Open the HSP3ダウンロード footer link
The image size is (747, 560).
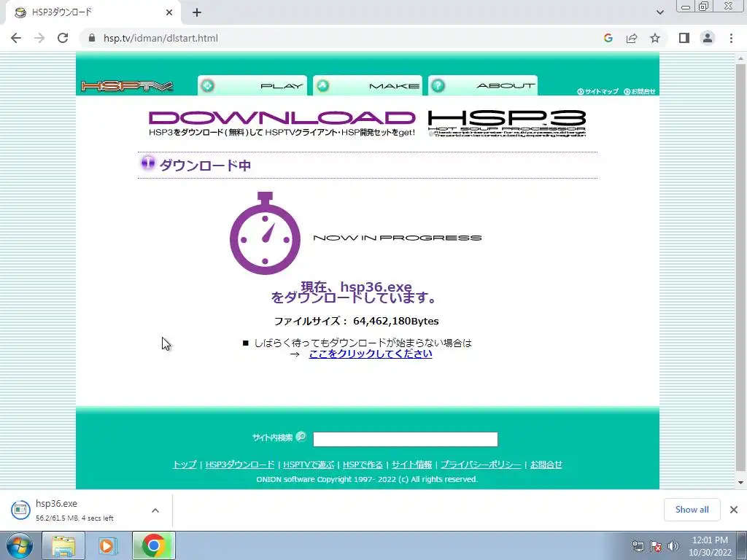(x=240, y=464)
